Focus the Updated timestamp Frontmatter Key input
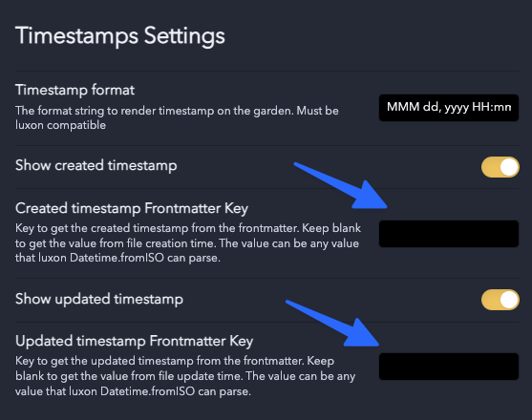The image size is (532, 420). point(449,367)
